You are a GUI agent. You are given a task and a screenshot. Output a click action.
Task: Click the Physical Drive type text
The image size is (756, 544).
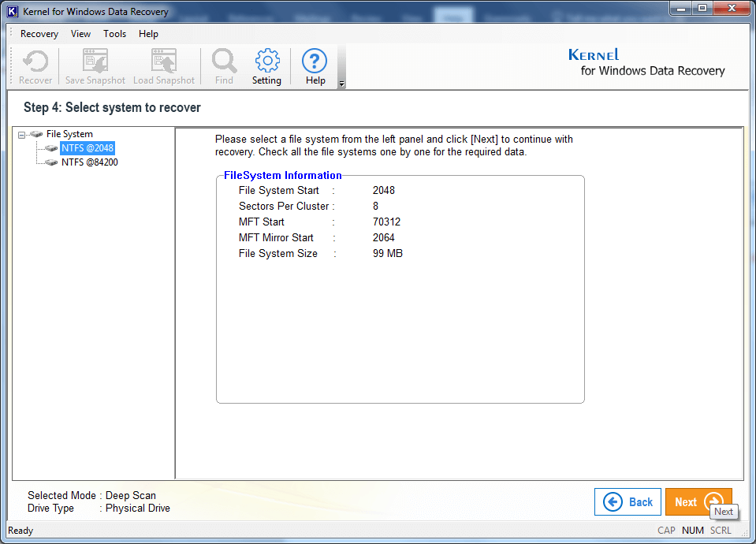pos(138,509)
